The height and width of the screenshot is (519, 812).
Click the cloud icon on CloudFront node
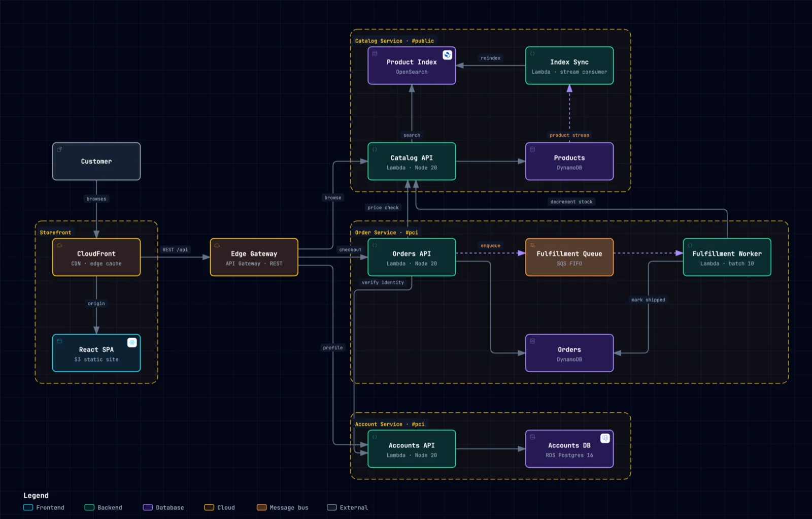(59, 245)
